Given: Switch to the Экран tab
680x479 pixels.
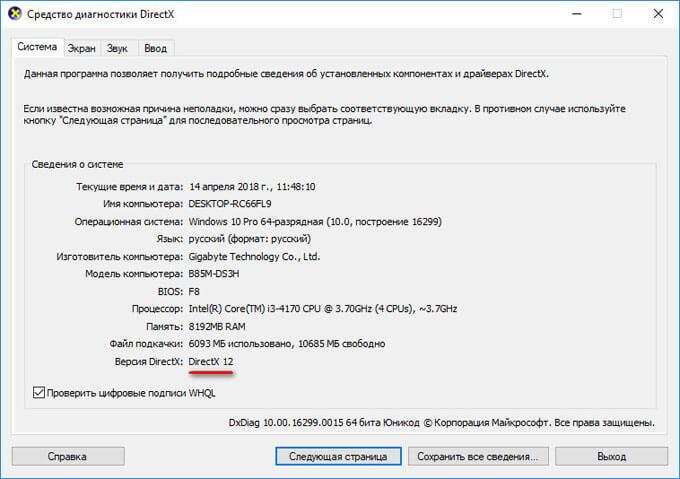Looking at the screenshot, I should (x=82, y=49).
